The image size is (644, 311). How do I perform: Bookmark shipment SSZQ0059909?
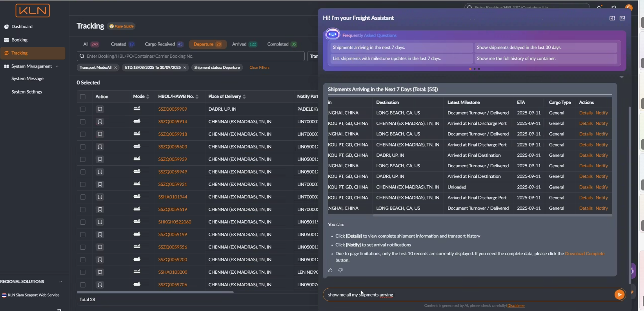pyautogui.click(x=100, y=109)
